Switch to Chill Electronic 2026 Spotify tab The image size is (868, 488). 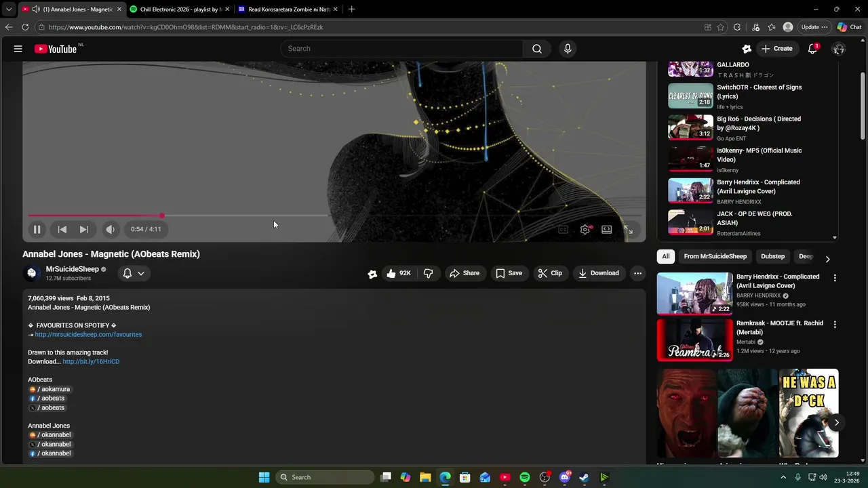[180, 9]
